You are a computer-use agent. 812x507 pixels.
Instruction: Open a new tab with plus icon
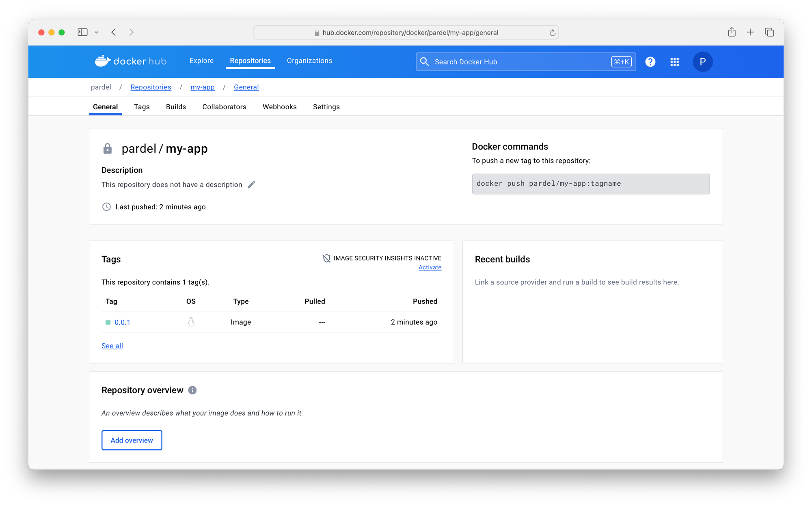(x=750, y=32)
